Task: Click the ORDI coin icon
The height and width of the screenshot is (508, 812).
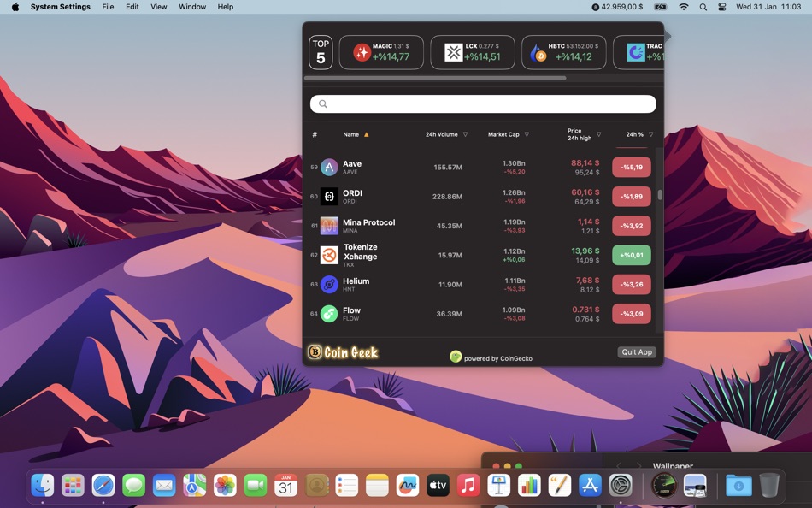Action: [x=329, y=196]
